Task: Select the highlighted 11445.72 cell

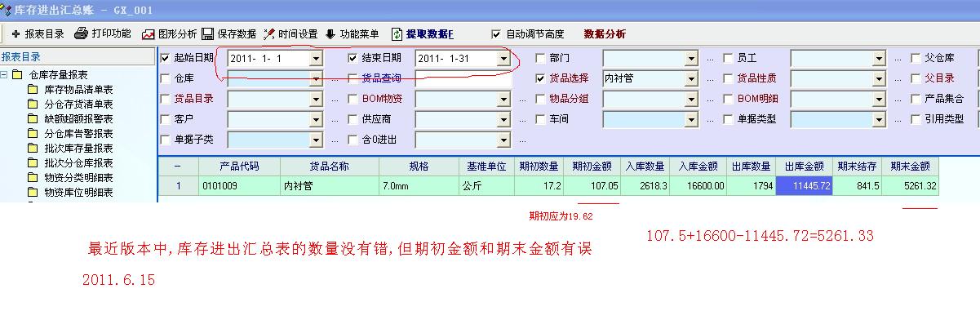Action: (x=803, y=186)
